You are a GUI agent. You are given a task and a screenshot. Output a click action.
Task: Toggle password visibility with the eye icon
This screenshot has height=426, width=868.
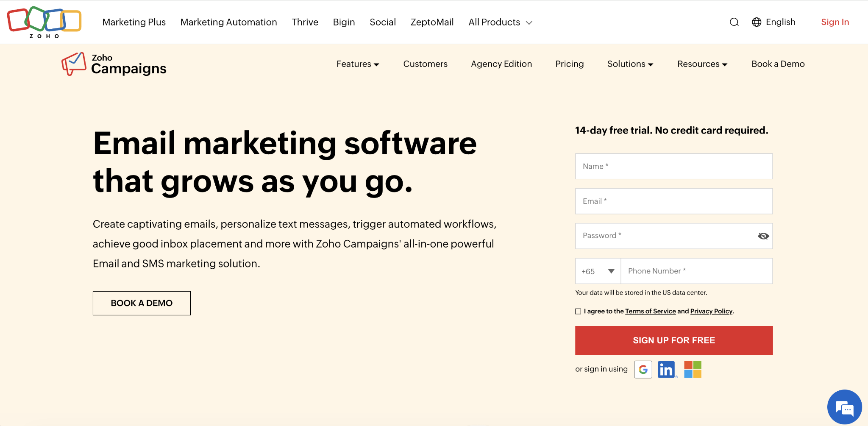pos(762,236)
